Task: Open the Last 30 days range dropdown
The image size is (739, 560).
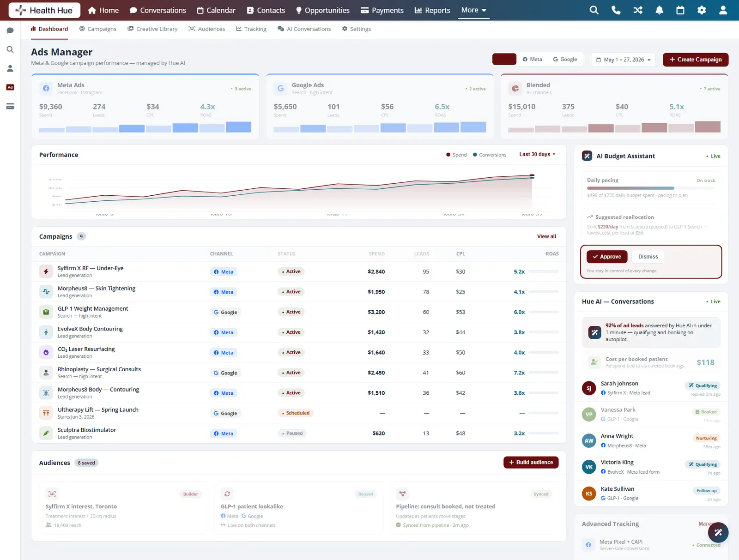Action: [537, 154]
